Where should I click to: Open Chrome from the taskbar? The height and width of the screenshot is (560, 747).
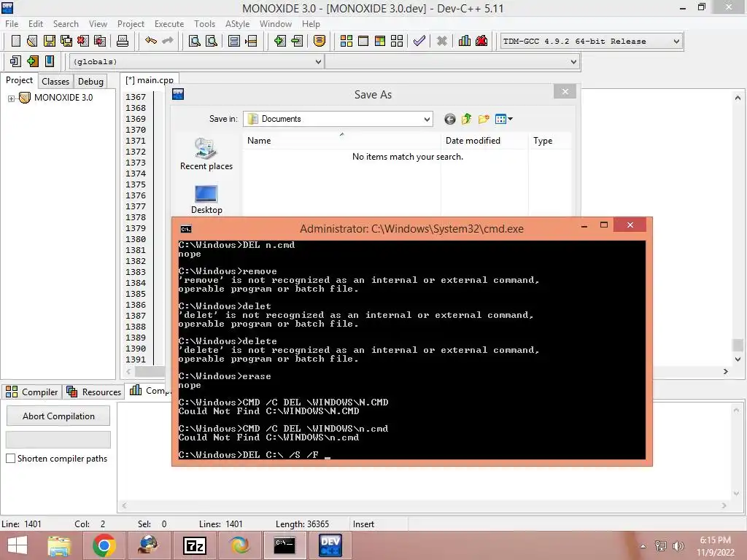[x=104, y=545]
